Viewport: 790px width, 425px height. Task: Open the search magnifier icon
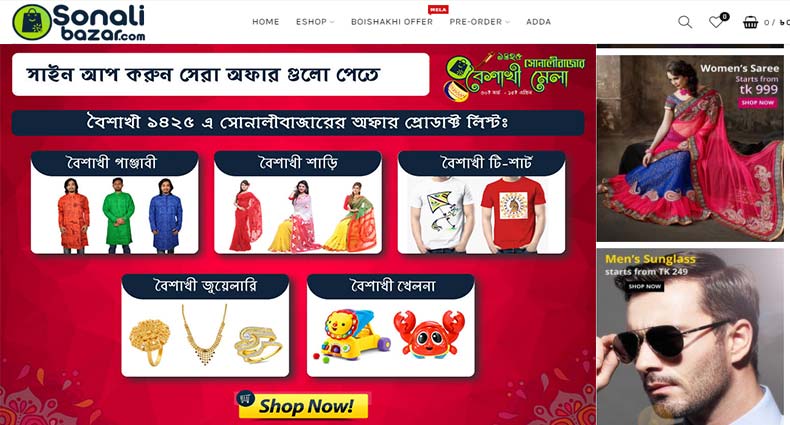pos(685,22)
